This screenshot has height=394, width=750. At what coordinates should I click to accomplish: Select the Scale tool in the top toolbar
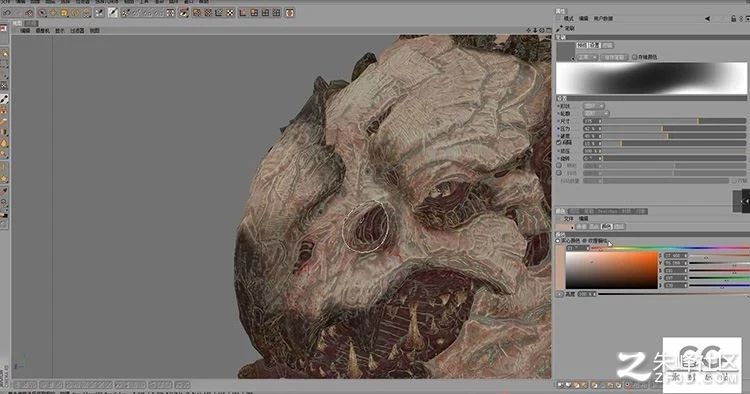(x=64, y=13)
